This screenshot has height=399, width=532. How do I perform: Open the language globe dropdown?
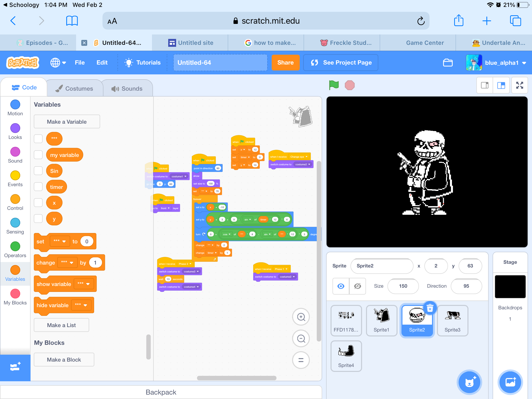[x=58, y=63]
